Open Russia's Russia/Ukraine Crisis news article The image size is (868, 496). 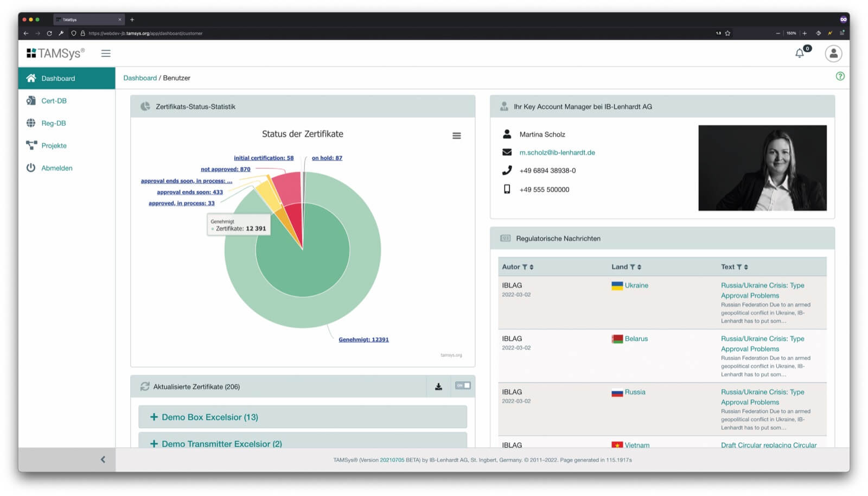[762, 397]
